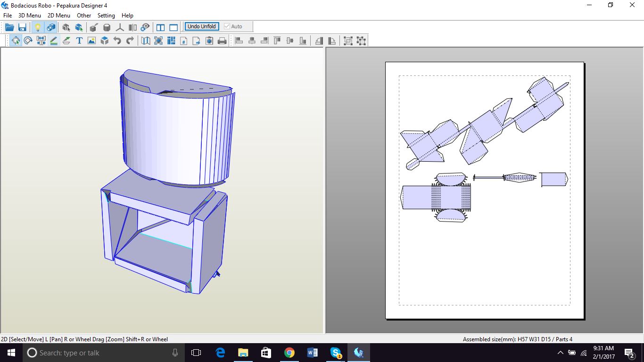644x362 pixels.
Task: Click the Align horizontal center icon
Action: pos(252,41)
